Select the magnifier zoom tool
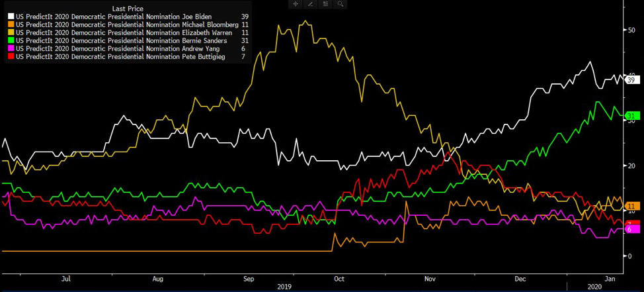 click(340, 4)
